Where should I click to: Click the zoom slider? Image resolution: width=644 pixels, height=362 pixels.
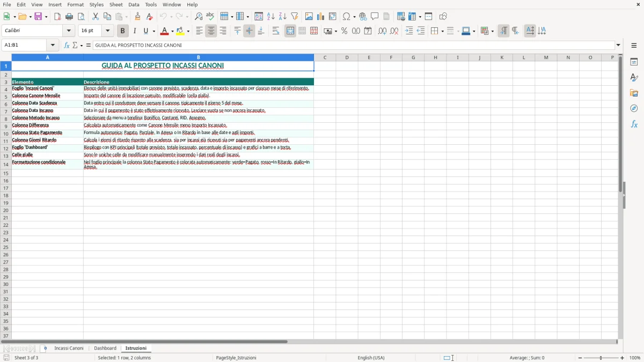[x=601, y=358]
